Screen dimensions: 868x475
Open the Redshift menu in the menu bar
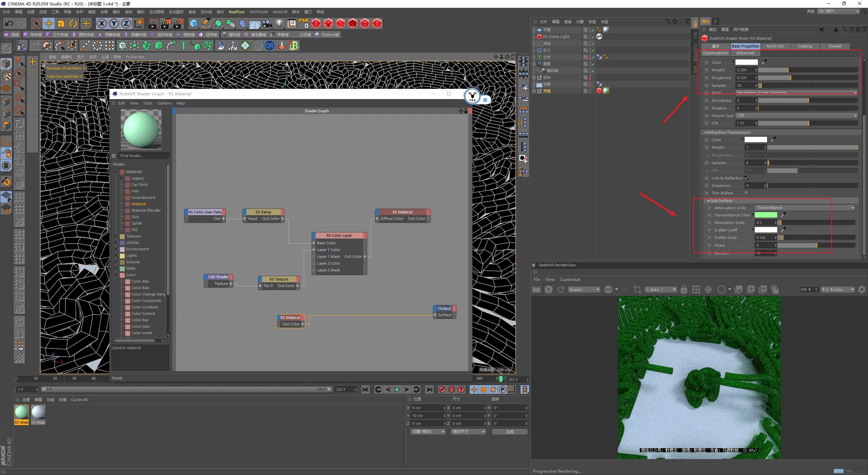pos(280,12)
